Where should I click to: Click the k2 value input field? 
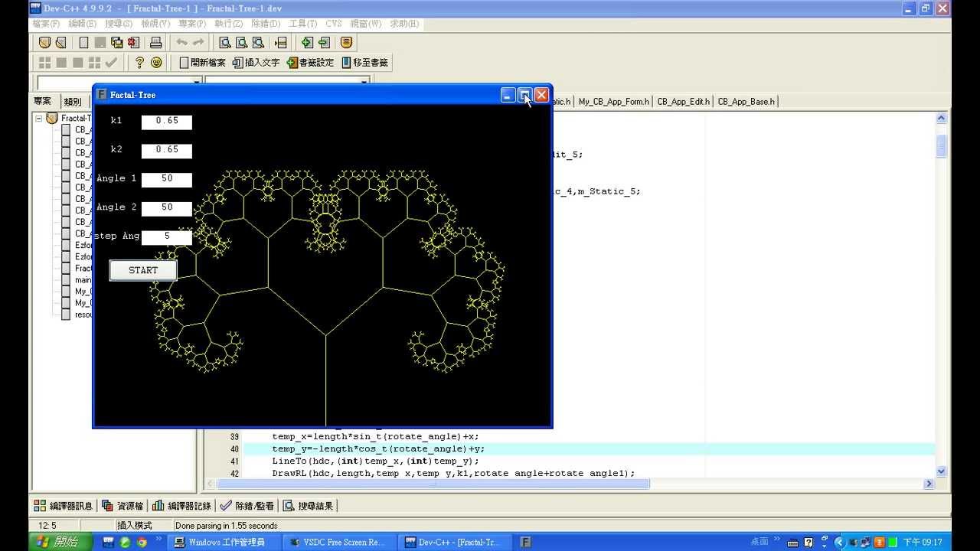click(167, 150)
